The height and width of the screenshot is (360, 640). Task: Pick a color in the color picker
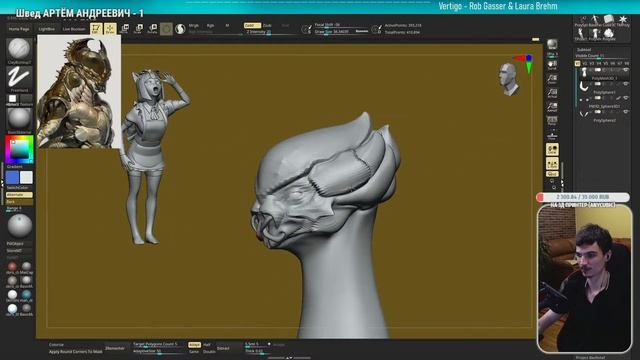point(19,149)
